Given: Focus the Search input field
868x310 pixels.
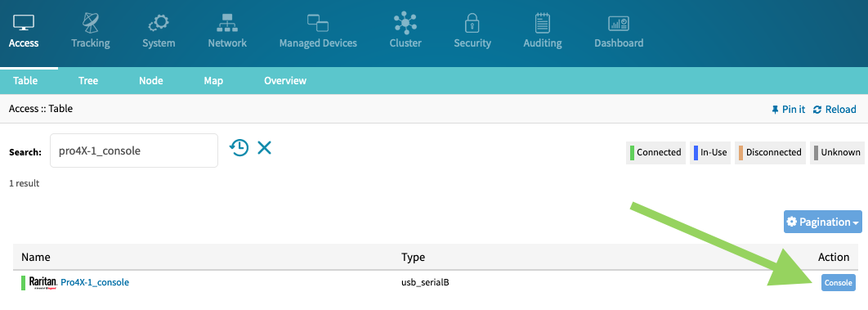Looking at the screenshot, I should pos(134,151).
